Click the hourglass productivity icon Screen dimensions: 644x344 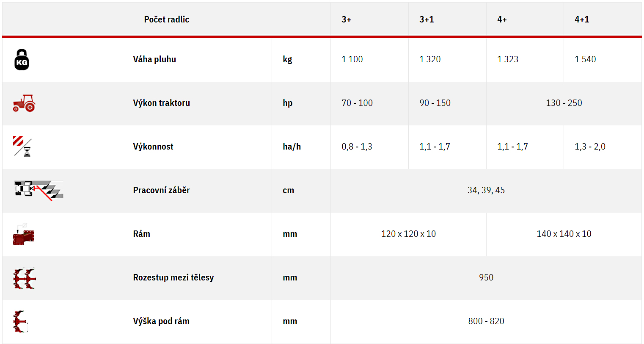22,146
